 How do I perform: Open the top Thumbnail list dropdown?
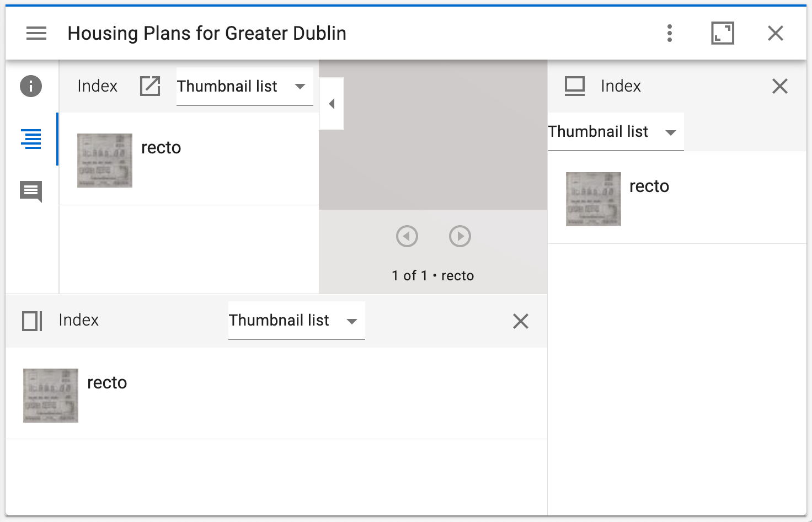(x=244, y=86)
